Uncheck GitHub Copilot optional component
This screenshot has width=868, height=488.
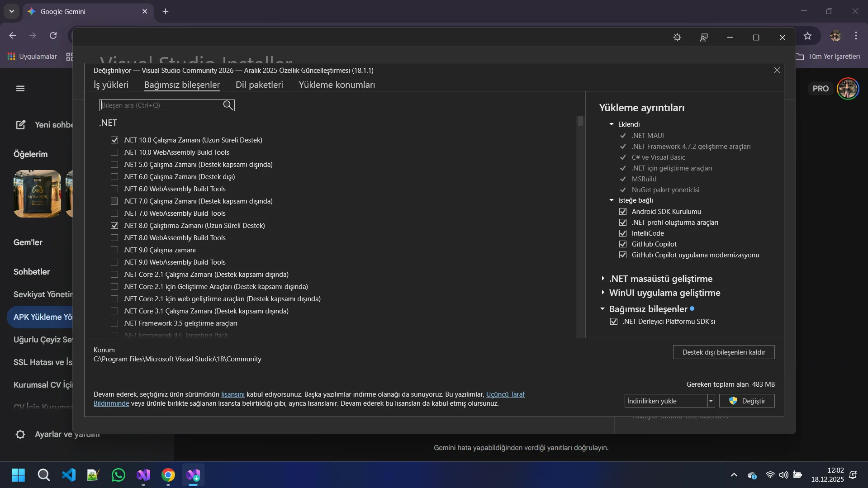623,244
